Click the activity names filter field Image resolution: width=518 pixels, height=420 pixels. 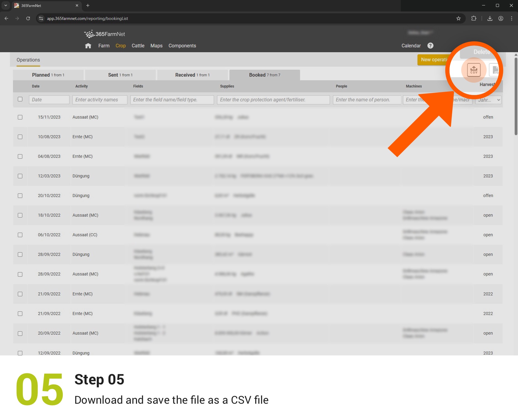100,100
